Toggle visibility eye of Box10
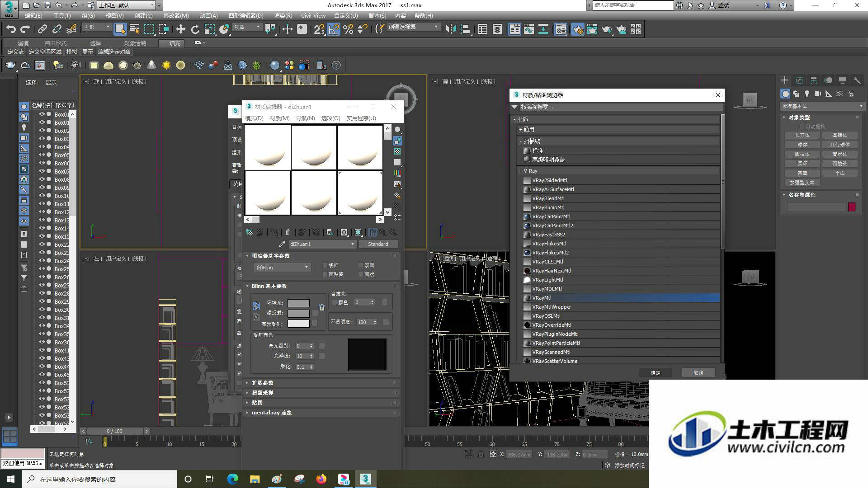Image resolution: width=868 pixels, height=489 pixels. pos(42,196)
